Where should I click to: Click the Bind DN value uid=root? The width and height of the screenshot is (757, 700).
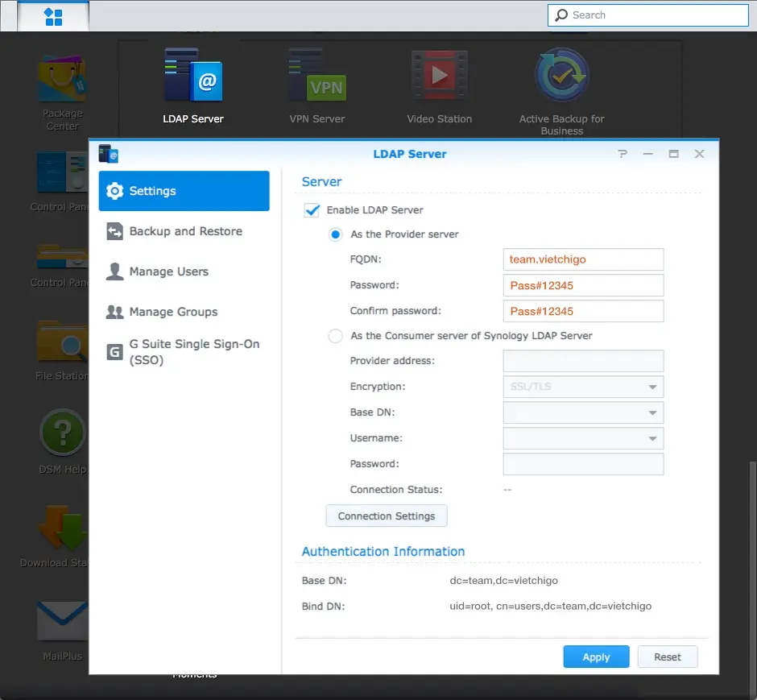pyautogui.click(x=550, y=606)
